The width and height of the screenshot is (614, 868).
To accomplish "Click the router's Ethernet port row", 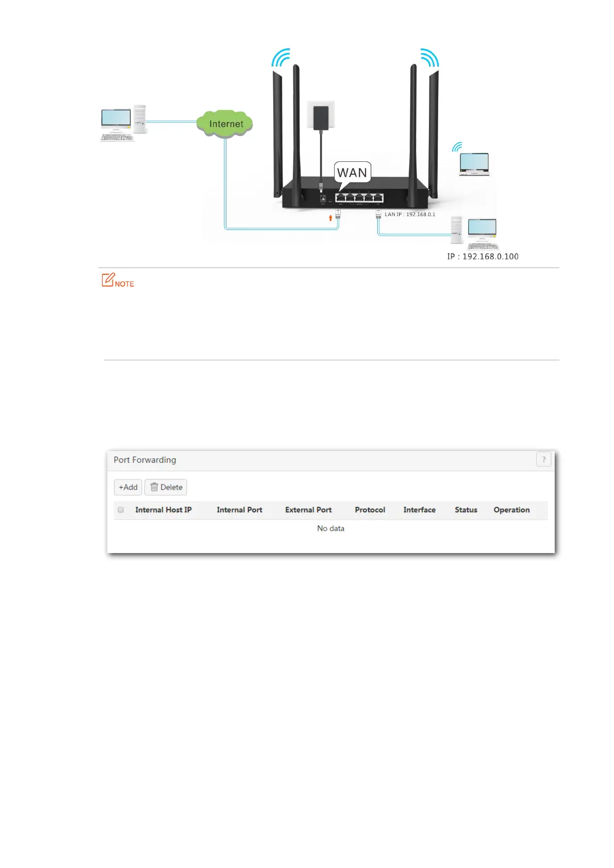I will click(359, 198).
